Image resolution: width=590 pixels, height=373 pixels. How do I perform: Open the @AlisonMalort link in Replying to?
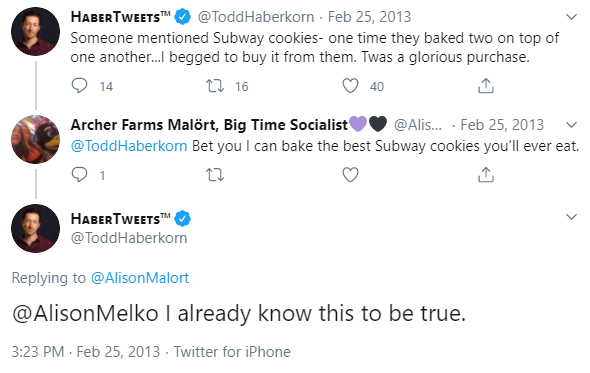click(140, 278)
